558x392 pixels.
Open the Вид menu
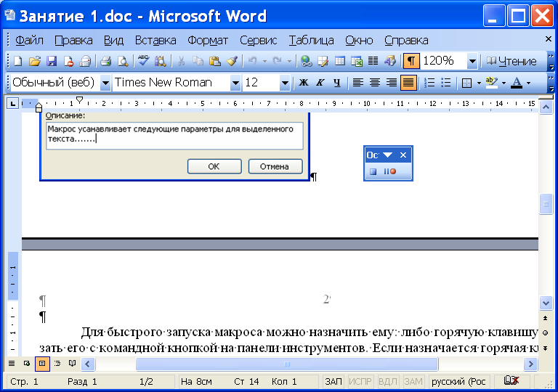tap(113, 41)
